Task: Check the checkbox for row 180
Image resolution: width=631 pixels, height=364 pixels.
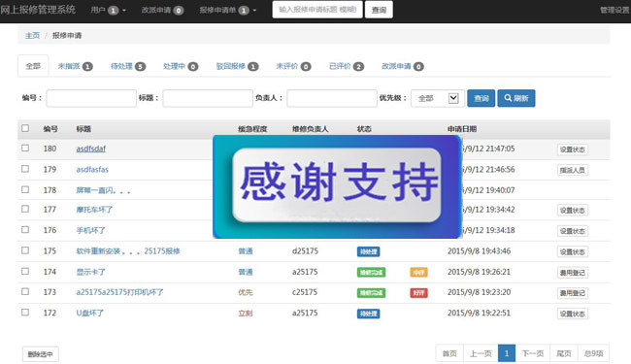Action: tap(25, 148)
